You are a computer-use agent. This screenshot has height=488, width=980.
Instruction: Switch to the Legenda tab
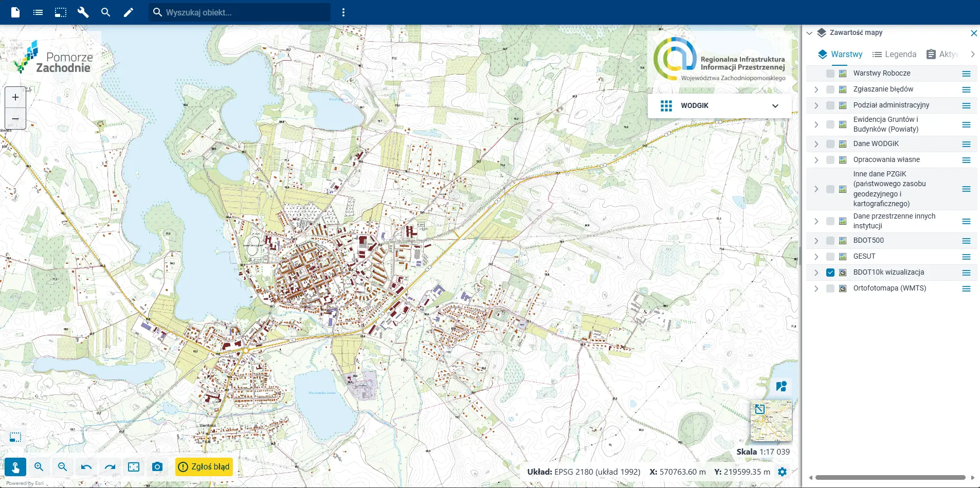895,54
